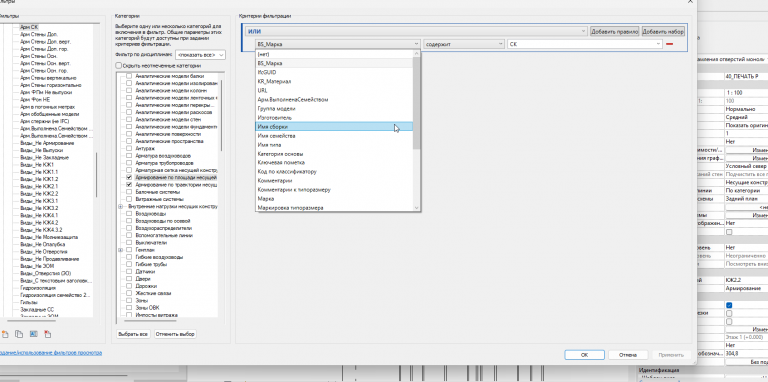Click the Delete filter icon
768x382 pixels.
click(x=48, y=334)
